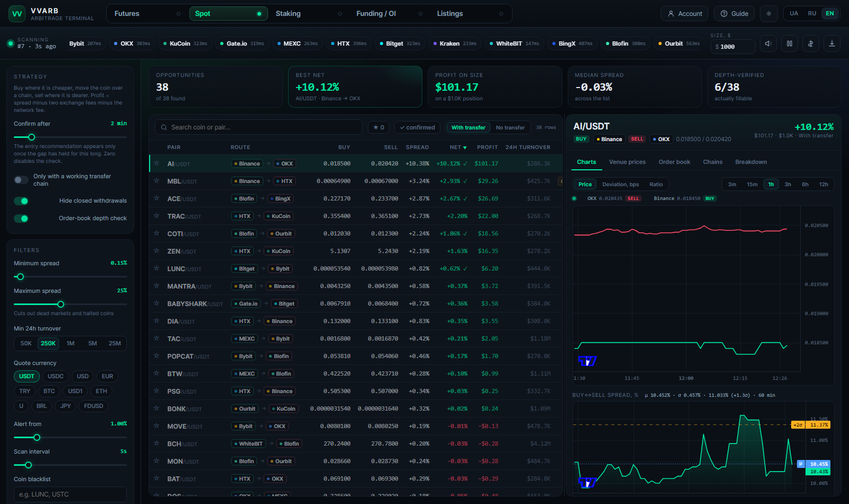
Task: Select the USDC quote currency chip
Action: click(x=55, y=377)
